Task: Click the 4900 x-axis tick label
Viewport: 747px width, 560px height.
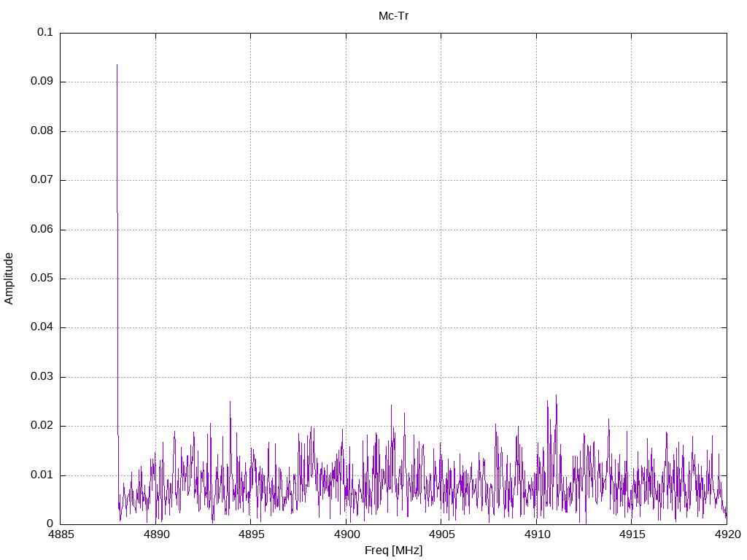Action: [346, 535]
